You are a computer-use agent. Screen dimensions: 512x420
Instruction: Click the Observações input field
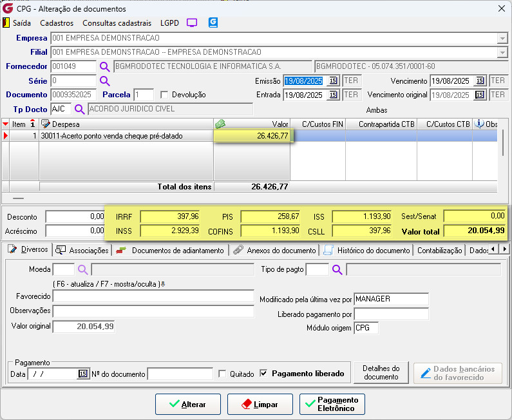tap(153, 311)
